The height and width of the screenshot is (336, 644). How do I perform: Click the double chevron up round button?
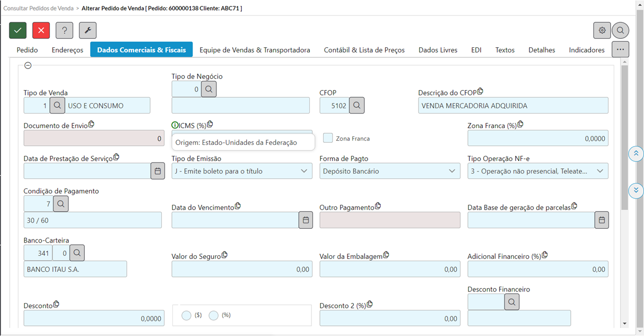click(x=636, y=154)
